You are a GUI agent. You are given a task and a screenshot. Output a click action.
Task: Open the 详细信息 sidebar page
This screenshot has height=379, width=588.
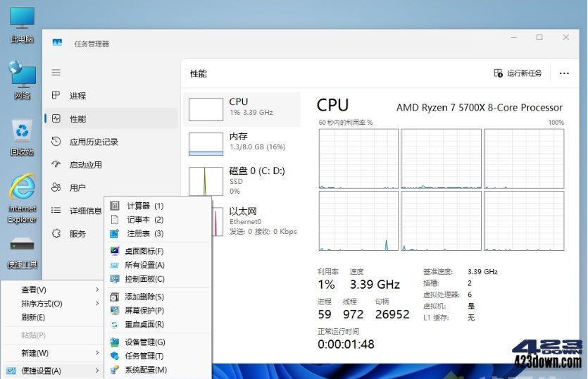[76, 211]
